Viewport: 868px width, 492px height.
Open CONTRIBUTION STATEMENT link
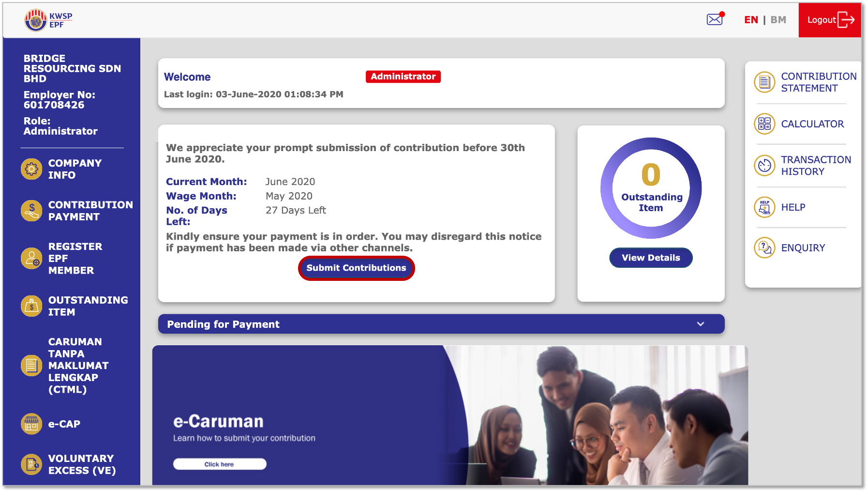(819, 82)
